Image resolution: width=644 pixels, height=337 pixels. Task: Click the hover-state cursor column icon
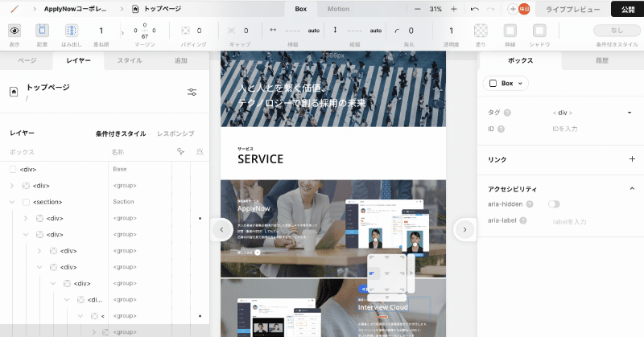point(180,151)
